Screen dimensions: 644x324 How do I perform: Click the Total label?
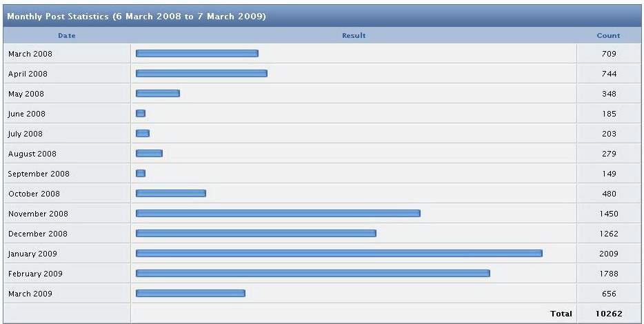coord(561,314)
